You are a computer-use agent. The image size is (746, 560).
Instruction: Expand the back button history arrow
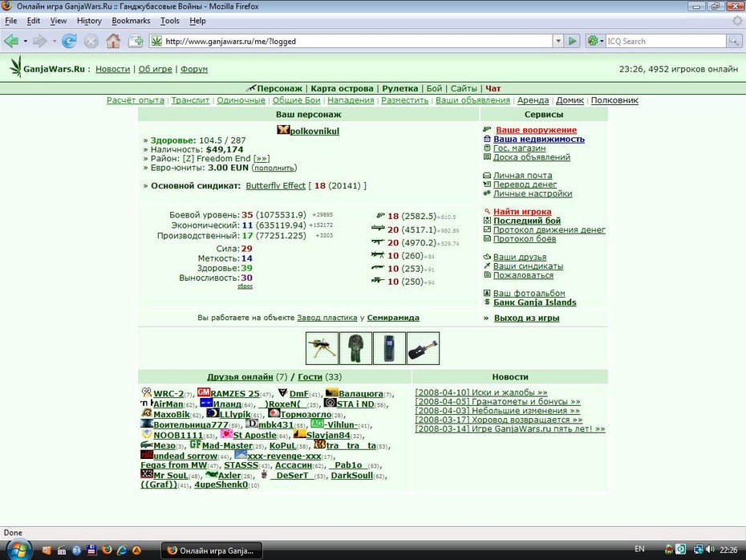25,42
